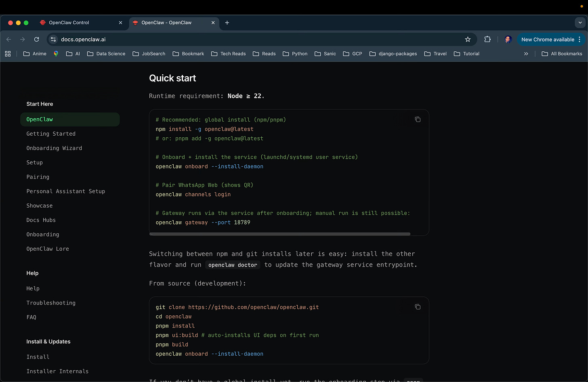
Task: Open the Onboarding Wizard page
Action: tap(54, 148)
